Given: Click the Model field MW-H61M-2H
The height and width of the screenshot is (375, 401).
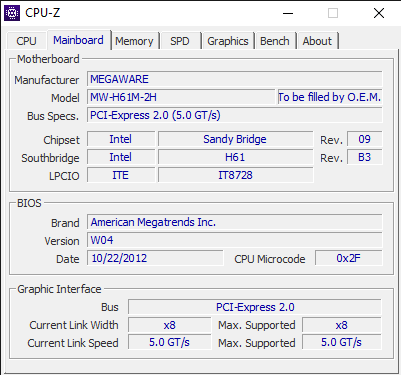Looking at the screenshot, I should [x=181, y=97].
